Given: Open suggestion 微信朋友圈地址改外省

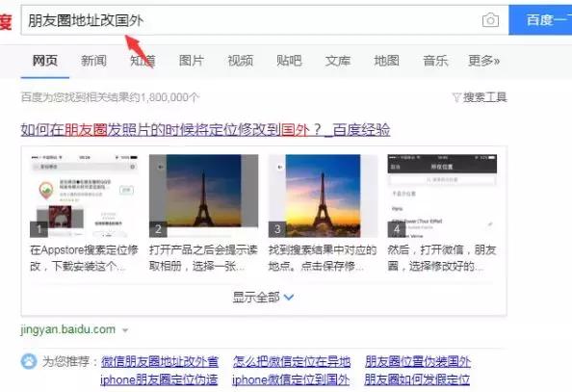Looking at the screenshot, I should [x=160, y=362].
